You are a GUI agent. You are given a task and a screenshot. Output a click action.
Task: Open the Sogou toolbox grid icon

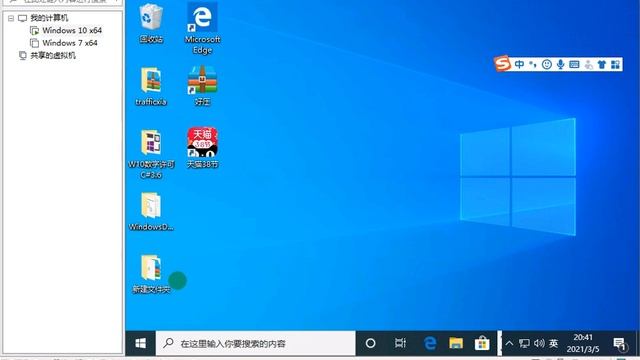click(x=616, y=64)
